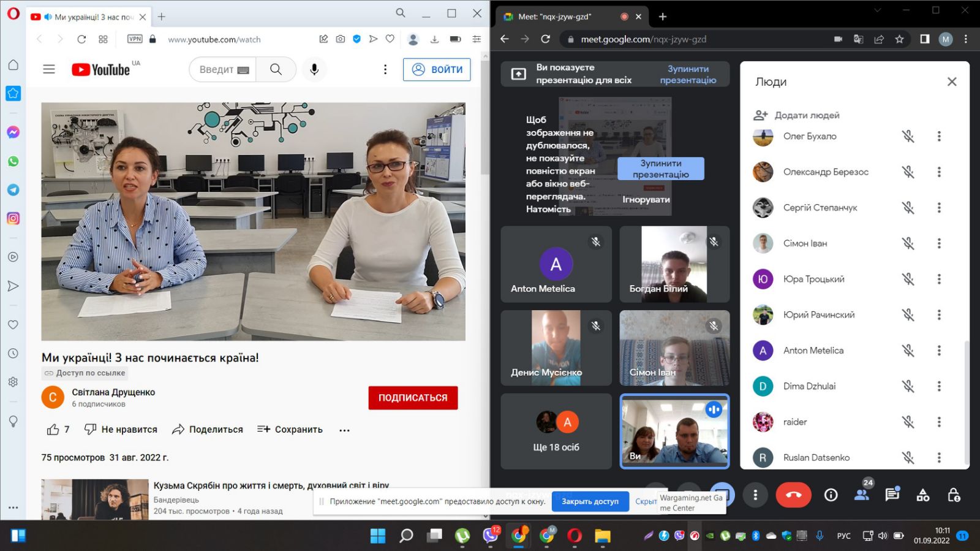The height and width of the screenshot is (551, 980).
Task: Switch to YouTube tab in Opera
Action: 88,17
